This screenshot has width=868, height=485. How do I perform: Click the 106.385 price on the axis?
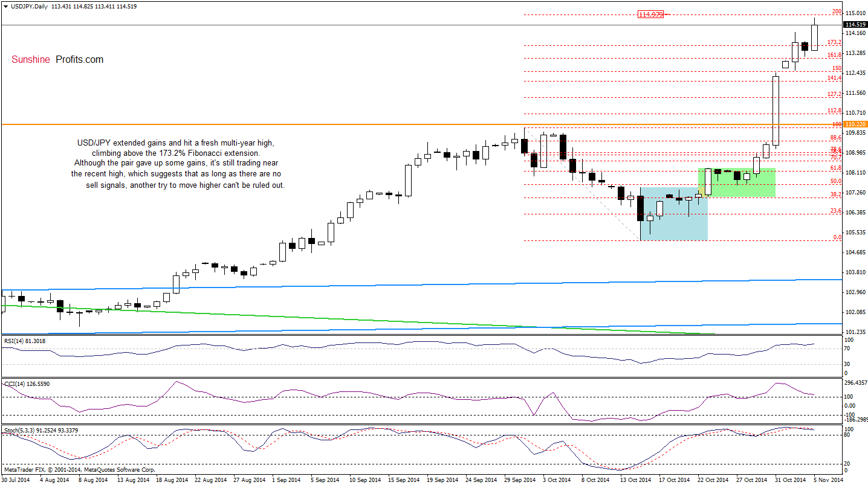855,213
